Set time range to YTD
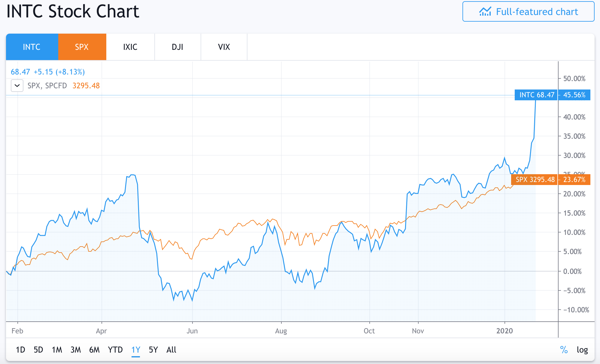The width and height of the screenshot is (600, 364). pos(115,350)
